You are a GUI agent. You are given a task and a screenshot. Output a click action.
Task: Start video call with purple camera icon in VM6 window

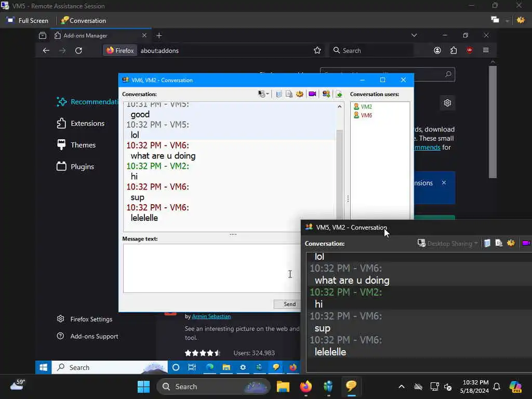[312, 94]
